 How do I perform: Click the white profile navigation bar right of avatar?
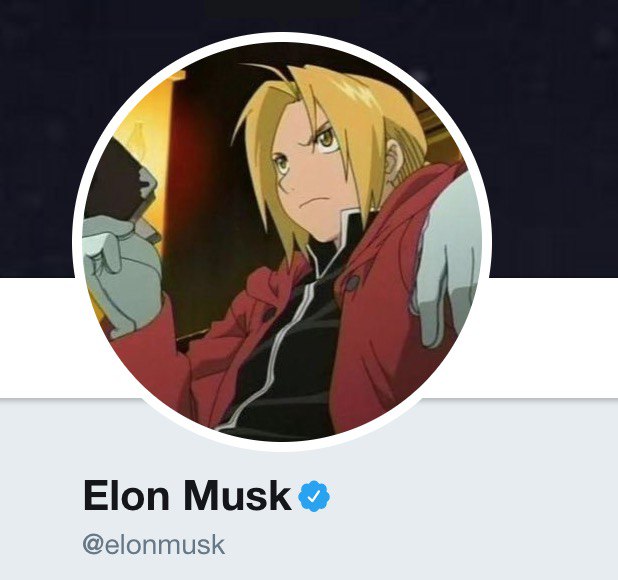pyautogui.click(x=554, y=338)
